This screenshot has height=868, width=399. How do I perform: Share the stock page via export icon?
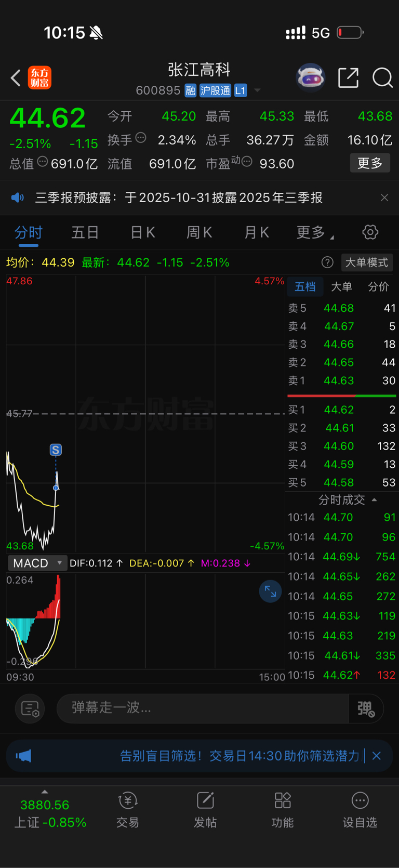tap(348, 78)
